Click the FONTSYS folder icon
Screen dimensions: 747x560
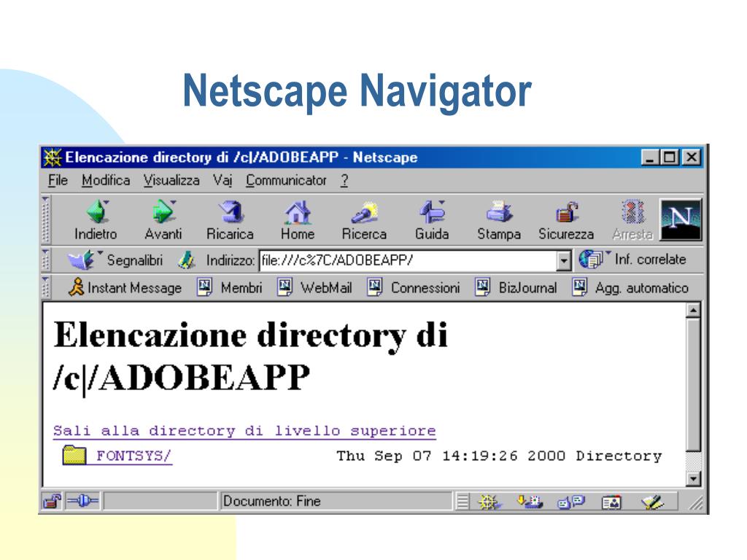point(74,455)
